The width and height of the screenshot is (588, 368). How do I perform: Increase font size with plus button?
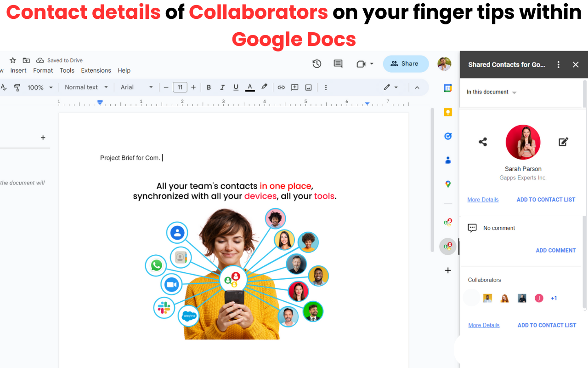(193, 87)
